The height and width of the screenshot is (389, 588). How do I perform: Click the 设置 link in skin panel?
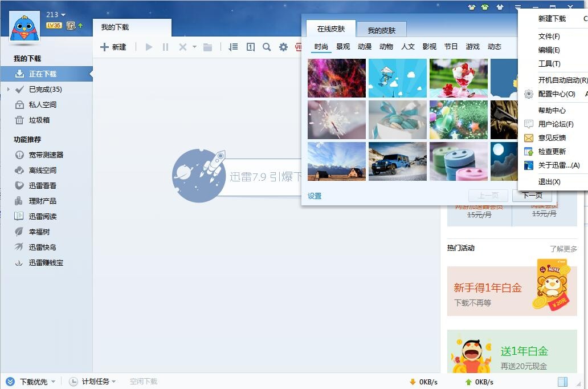[x=315, y=196]
